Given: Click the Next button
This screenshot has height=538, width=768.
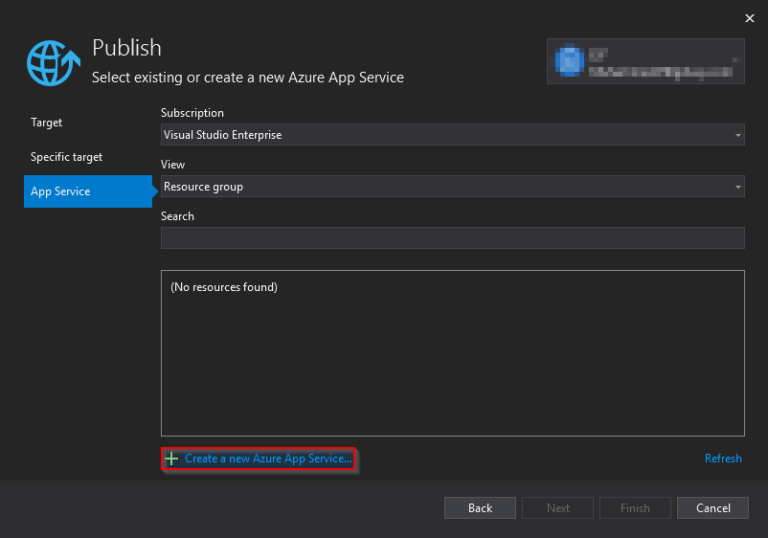Looking at the screenshot, I should pos(558,508).
